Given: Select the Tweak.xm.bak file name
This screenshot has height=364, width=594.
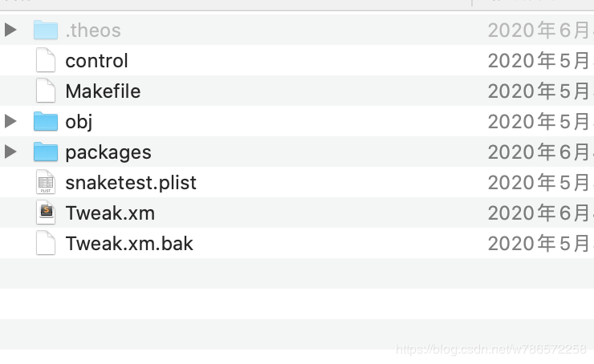Looking at the screenshot, I should click(x=129, y=243).
